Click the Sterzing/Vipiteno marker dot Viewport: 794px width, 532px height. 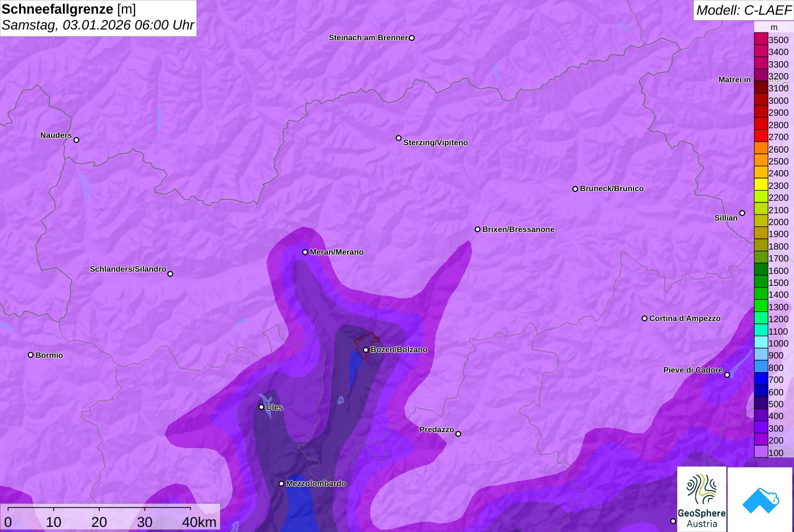[399, 138]
